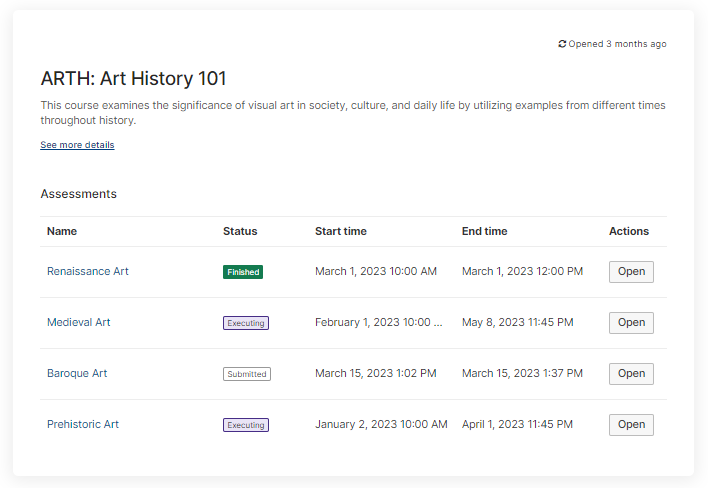Select the Start time column header
Screen dimensions: 708x488
pos(341,231)
